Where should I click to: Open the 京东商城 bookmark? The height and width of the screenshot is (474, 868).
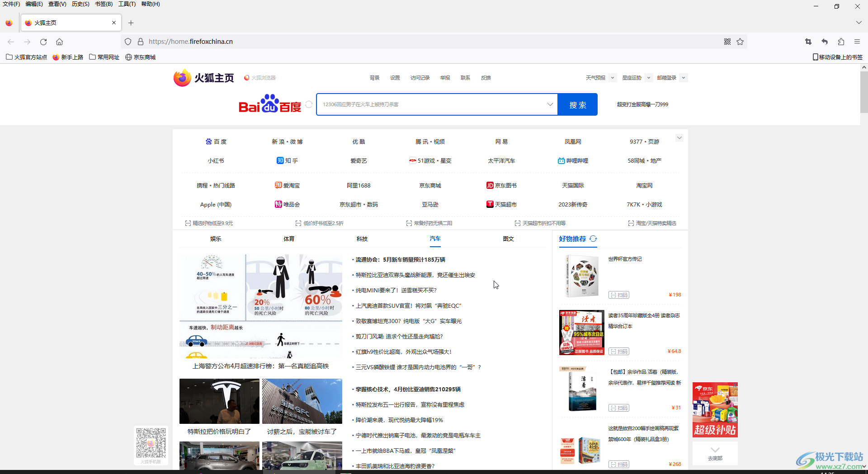(x=141, y=57)
